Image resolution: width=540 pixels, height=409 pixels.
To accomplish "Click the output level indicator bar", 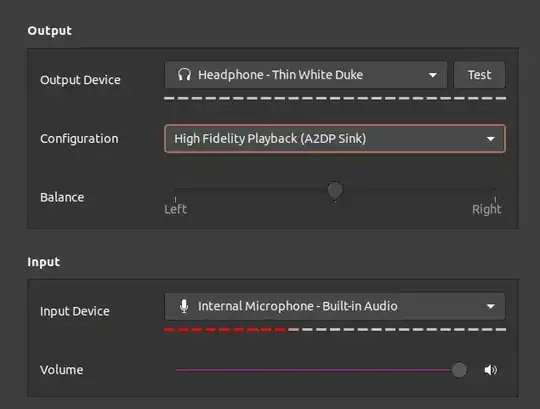I will (x=335, y=98).
